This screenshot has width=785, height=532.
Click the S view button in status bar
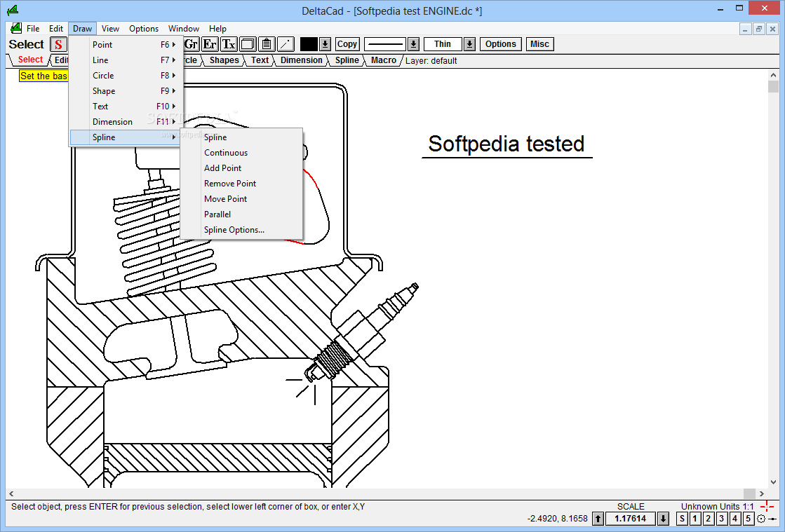point(682,519)
